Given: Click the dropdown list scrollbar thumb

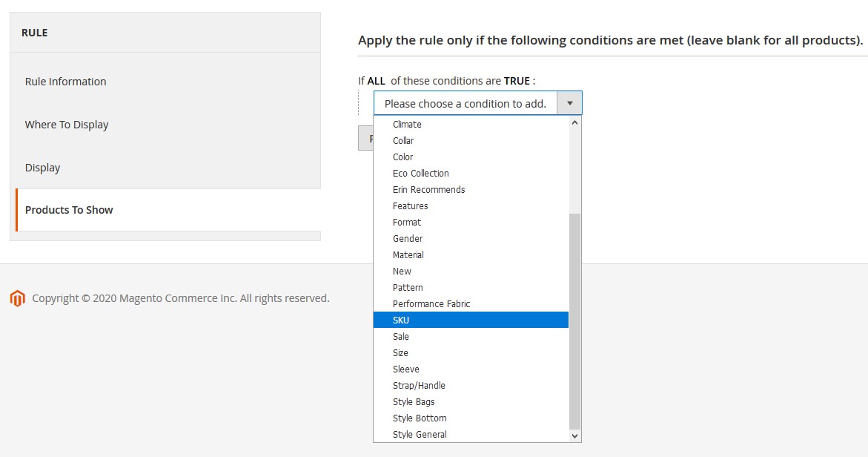Looking at the screenshot, I should [574, 319].
